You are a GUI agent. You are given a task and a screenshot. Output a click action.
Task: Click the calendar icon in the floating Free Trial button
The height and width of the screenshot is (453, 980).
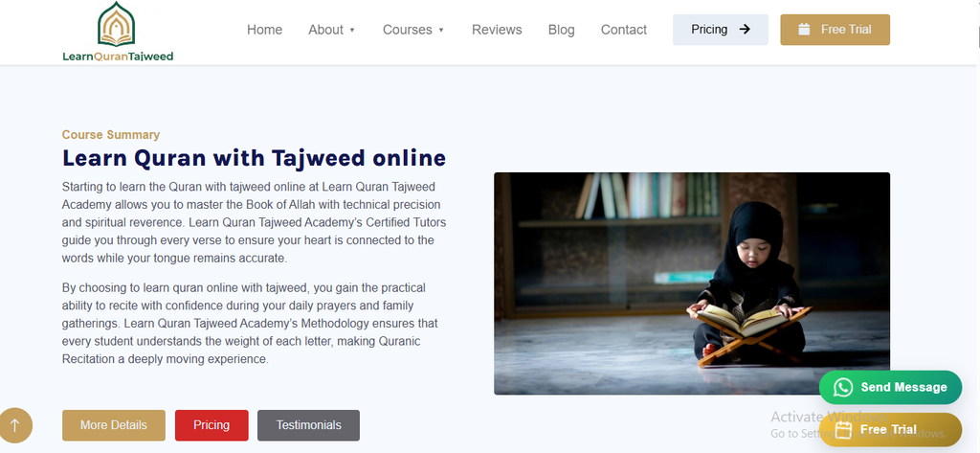pyautogui.click(x=844, y=429)
